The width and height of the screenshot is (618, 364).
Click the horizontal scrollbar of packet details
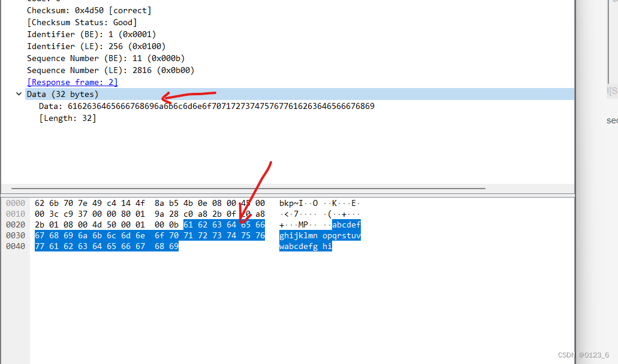pos(248,189)
